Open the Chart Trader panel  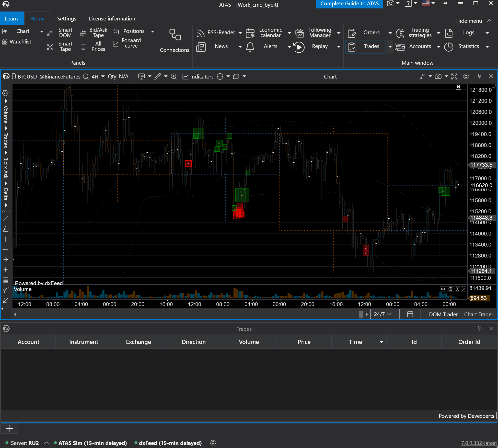pyautogui.click(x=479, y=314)
